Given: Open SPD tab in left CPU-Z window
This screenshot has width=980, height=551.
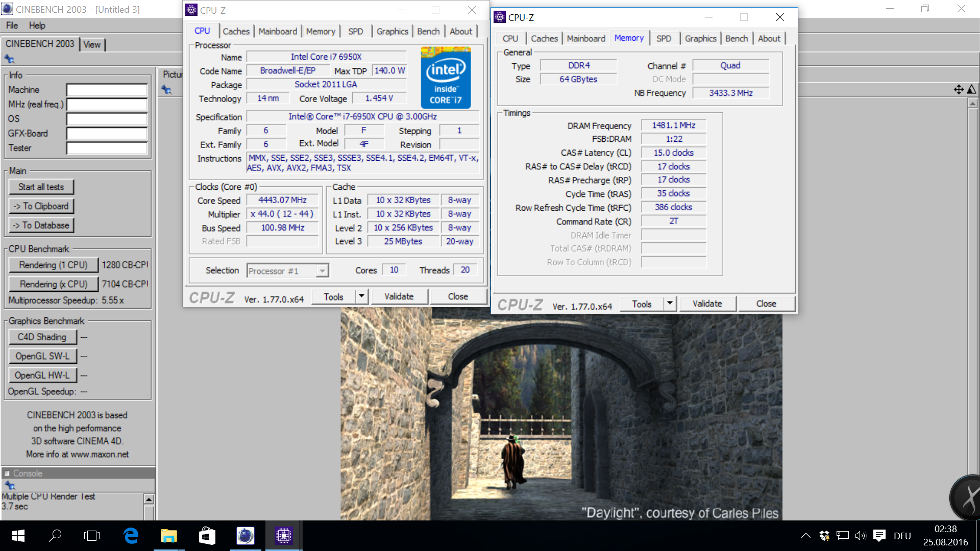Looking at the screenshot, I should (x=356, y=31).
